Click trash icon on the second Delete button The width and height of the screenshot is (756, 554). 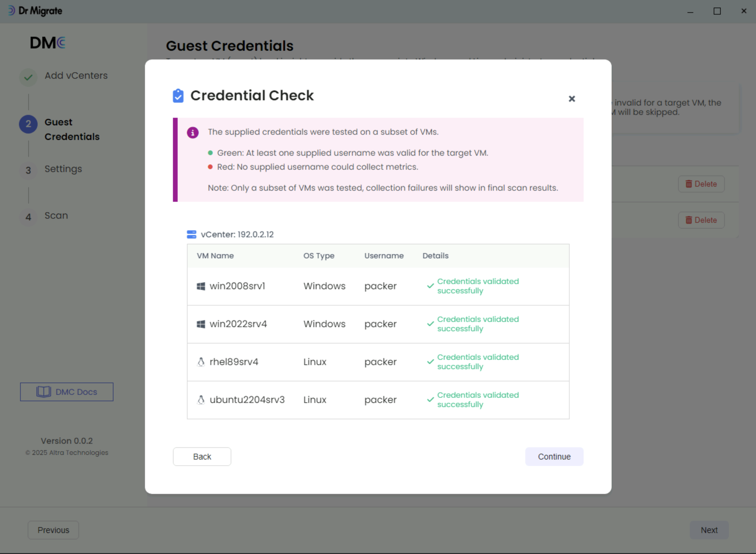point(689,220)
